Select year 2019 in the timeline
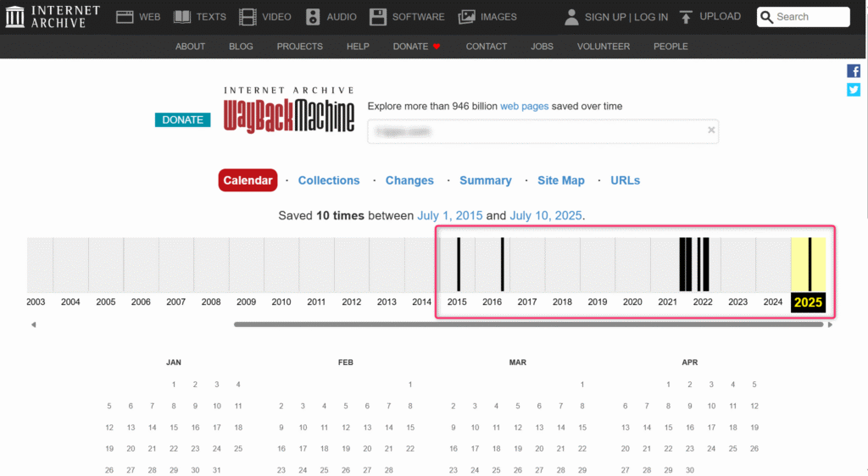This screenshot has height=476, width=868. [x=598, y=302]
